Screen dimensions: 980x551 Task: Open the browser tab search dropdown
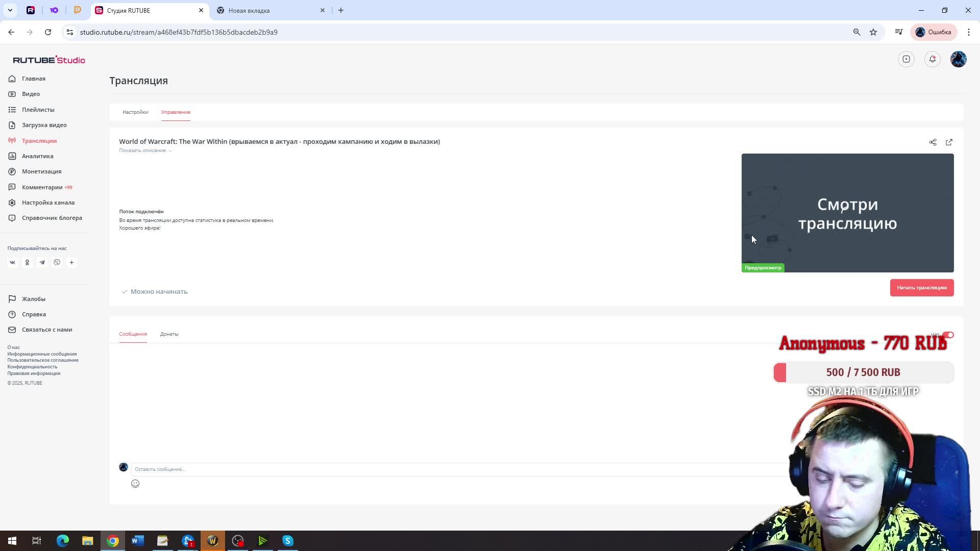(x=10, y=10)
